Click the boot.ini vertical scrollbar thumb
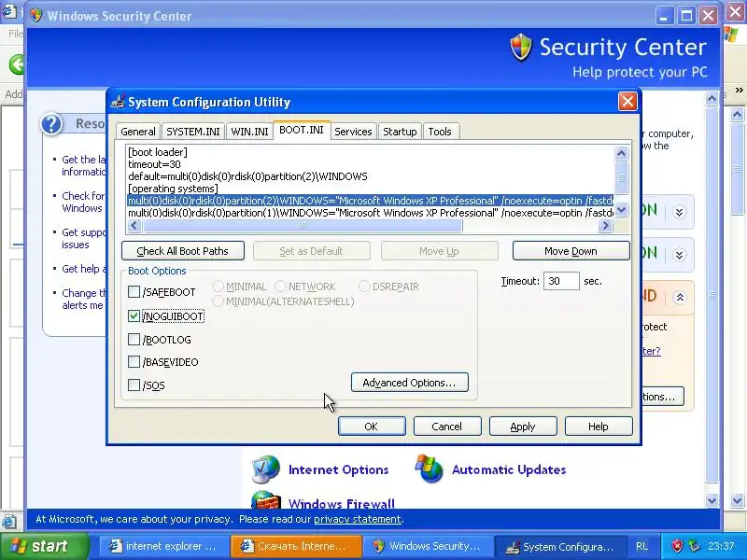The image size is (747, 560). 621,179
